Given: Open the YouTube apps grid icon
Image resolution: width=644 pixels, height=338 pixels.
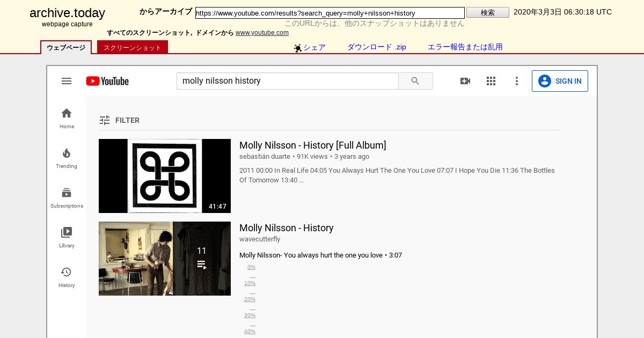Looking at the screenshot, I should point(491,81).
